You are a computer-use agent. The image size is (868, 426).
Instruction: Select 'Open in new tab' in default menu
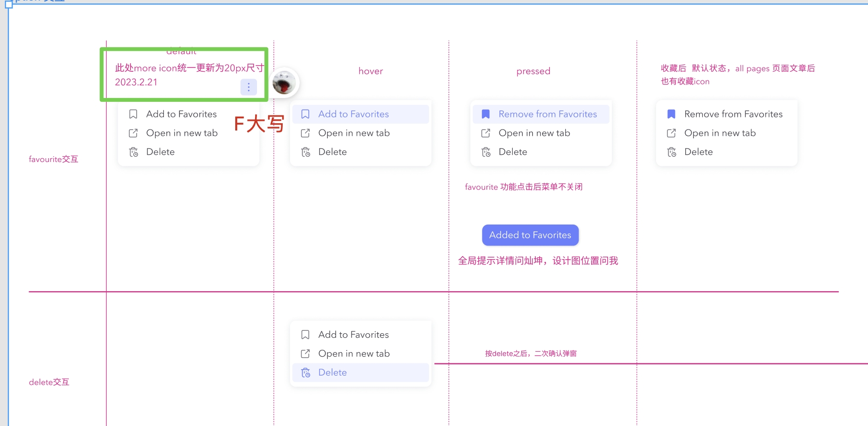point(182,133)
